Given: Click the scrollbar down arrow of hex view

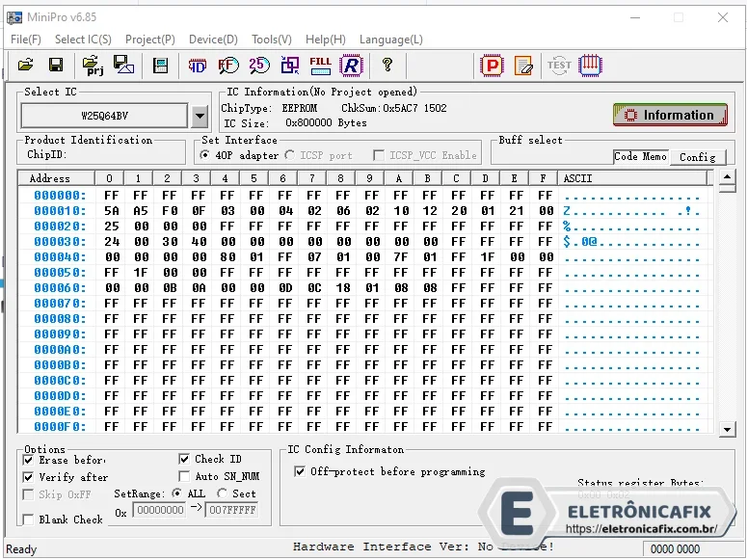Looking at the screenshot, I should (x=727, y=430).
